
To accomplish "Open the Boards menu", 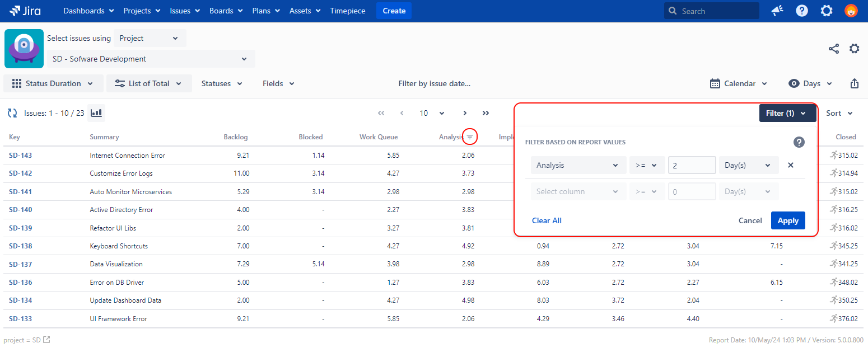I will [x=226, y=11].
